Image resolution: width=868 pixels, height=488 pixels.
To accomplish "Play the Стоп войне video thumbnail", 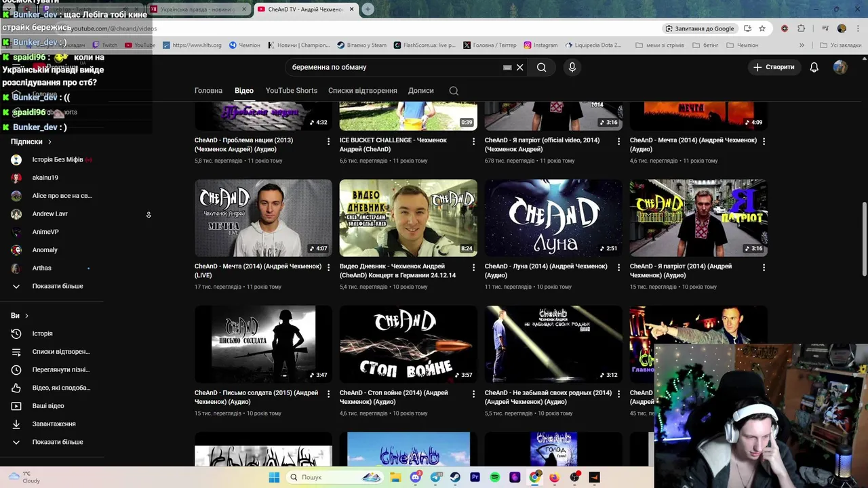I will (408, 344).
